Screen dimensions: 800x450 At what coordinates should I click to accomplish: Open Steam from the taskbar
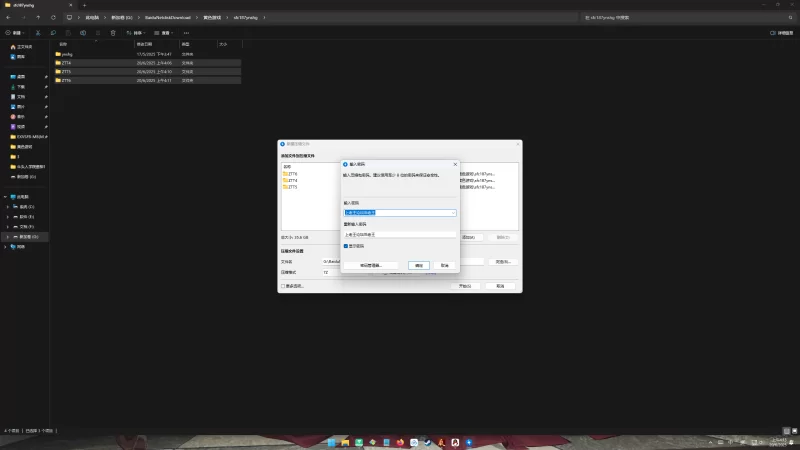coord(428,442)
